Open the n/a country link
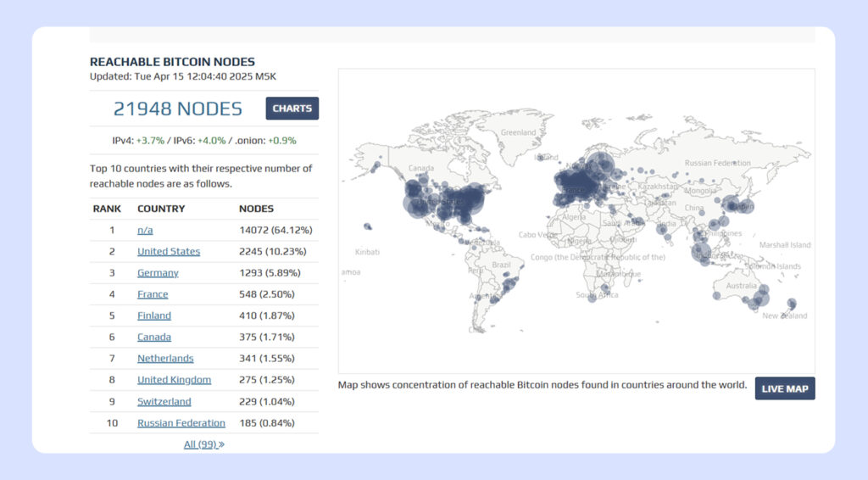 coord(145,230)
